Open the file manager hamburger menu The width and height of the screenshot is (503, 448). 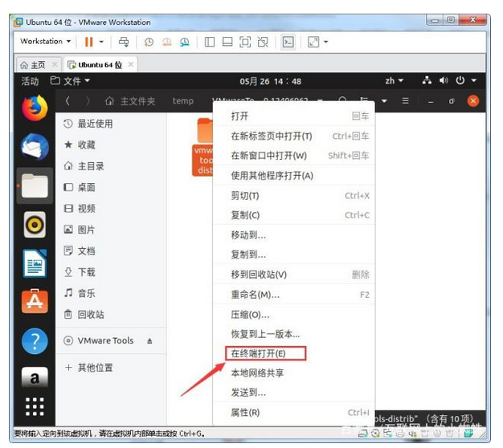click(x=406, y=101)
